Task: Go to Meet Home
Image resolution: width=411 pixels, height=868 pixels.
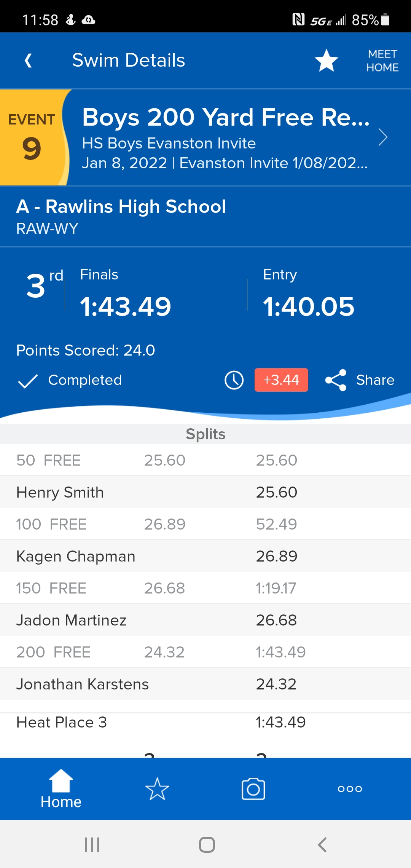Action: click(x=382, y=61)
